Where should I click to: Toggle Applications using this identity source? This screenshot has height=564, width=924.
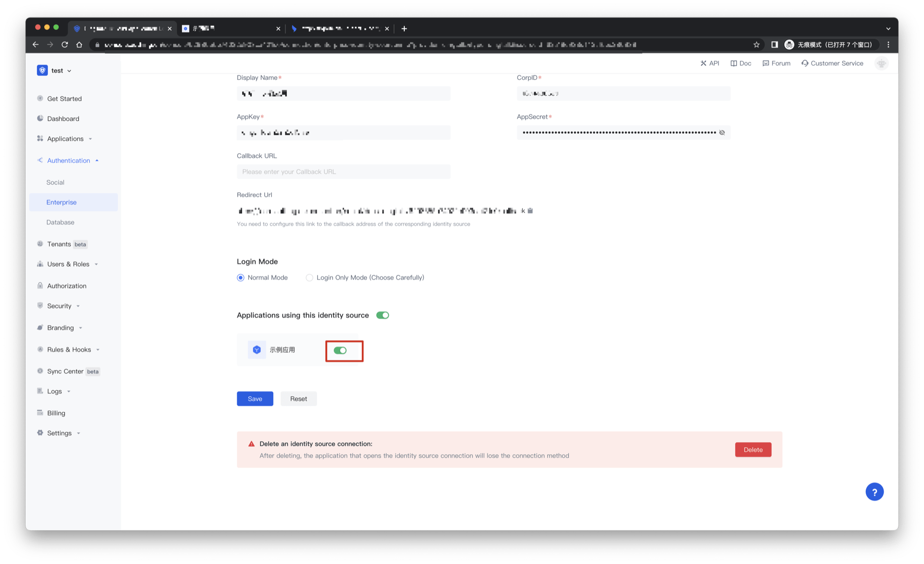pos(383,315)
